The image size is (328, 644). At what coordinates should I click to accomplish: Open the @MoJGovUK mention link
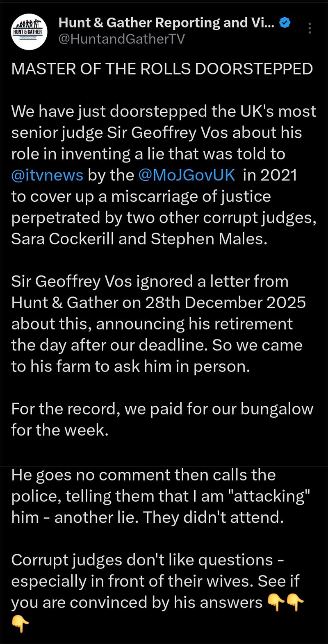(187, 175)
